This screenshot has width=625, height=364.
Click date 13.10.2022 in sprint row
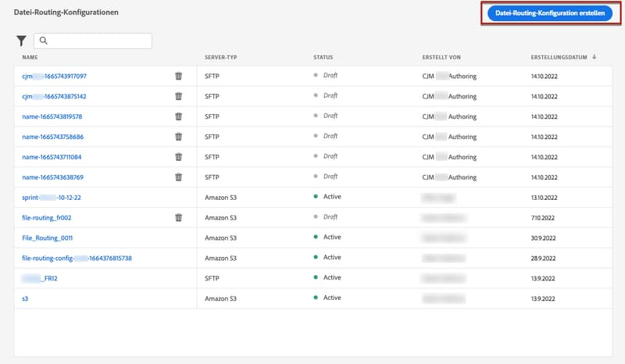544,198
